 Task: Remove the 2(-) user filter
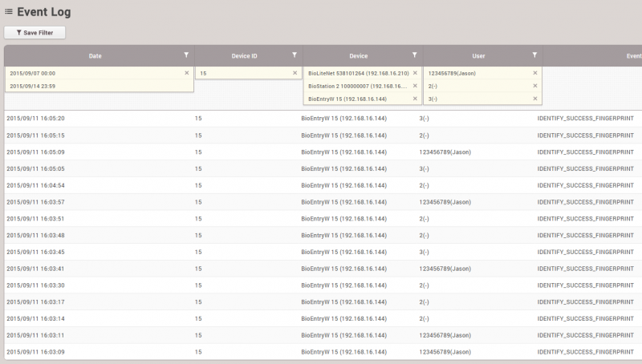click(x=535, y=86)
